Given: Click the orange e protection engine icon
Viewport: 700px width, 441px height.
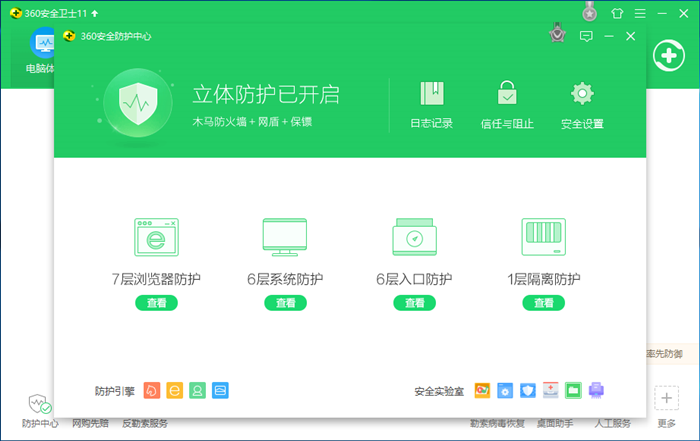Looking at the screenshot, I should pyautogui.click(x=175, y=391).
